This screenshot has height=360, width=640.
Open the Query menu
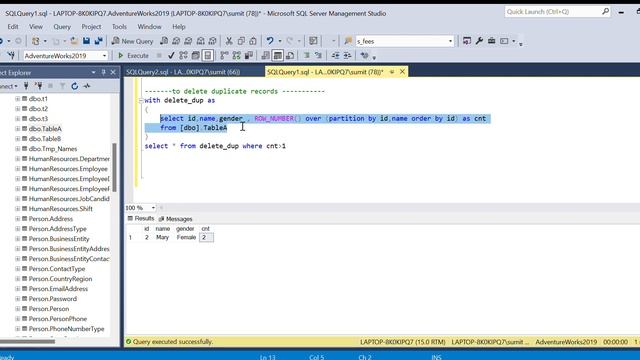point(62,27)
